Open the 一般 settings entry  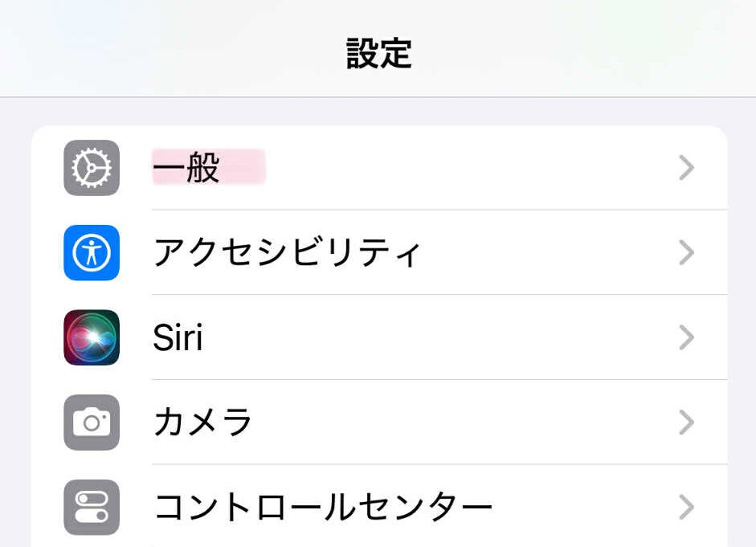coord(186,169)
